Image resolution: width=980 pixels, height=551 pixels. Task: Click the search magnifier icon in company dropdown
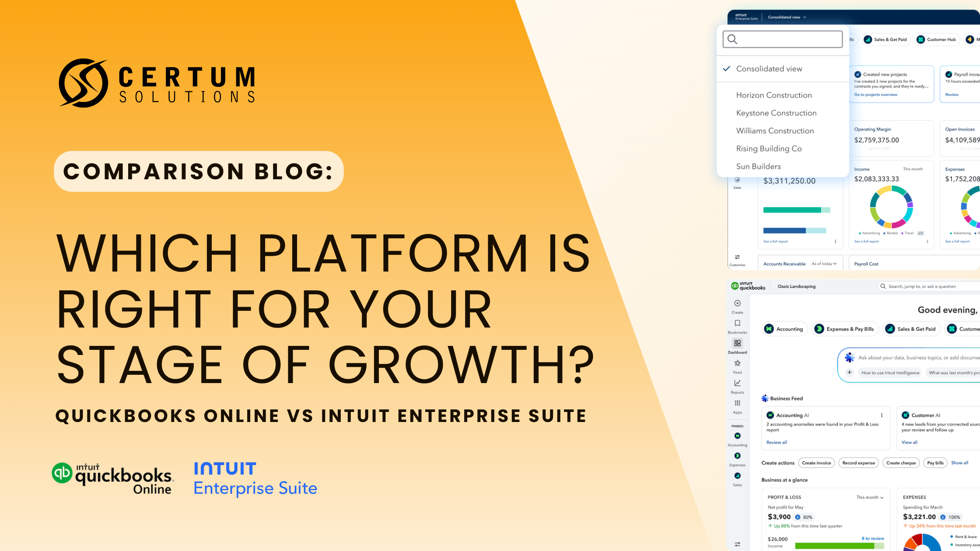(732, 40)
